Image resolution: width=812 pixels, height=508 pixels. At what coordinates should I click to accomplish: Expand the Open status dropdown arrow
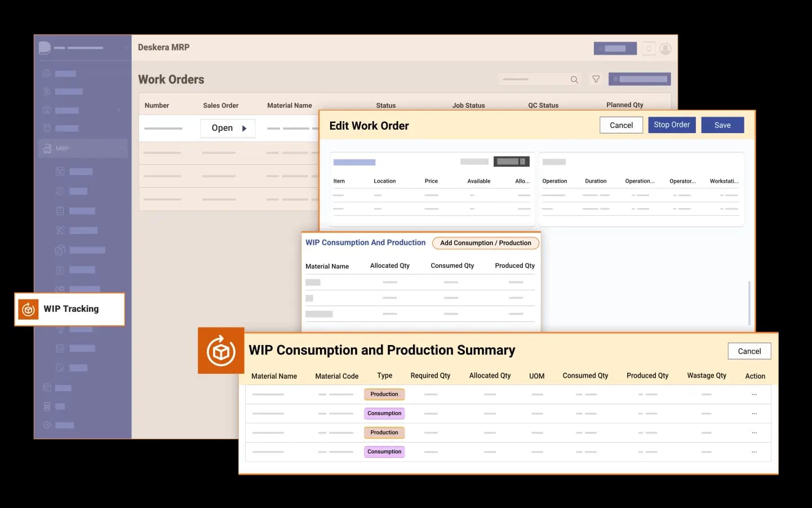click(244, 129)
